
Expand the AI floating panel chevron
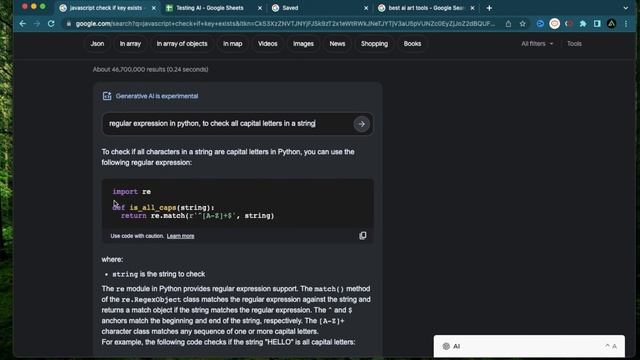click(607, 346)
